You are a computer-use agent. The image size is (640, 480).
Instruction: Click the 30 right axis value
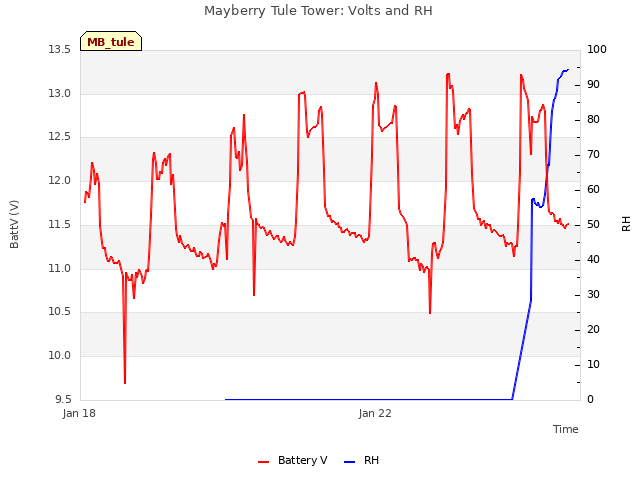point(593,295)
